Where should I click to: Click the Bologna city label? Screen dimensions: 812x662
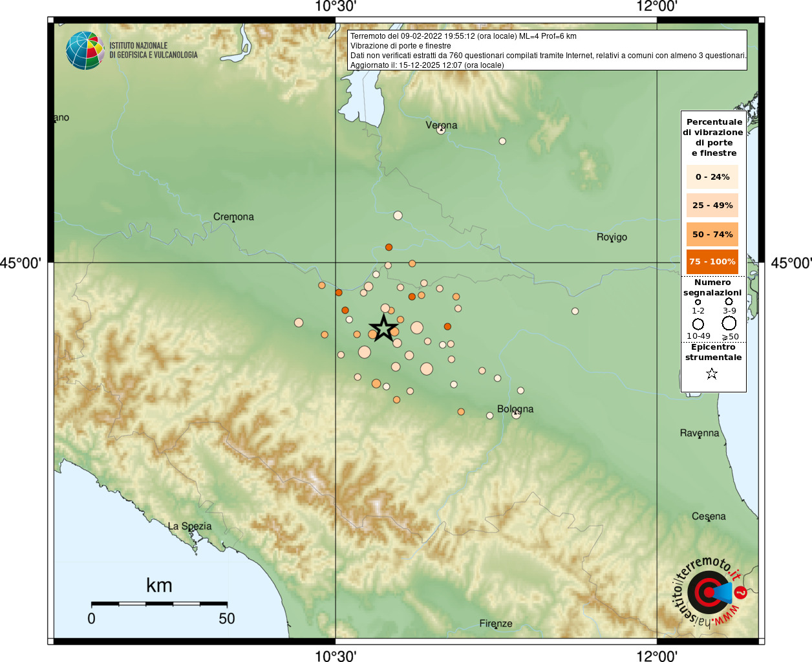pyautogui.click(x=515, y=409)
